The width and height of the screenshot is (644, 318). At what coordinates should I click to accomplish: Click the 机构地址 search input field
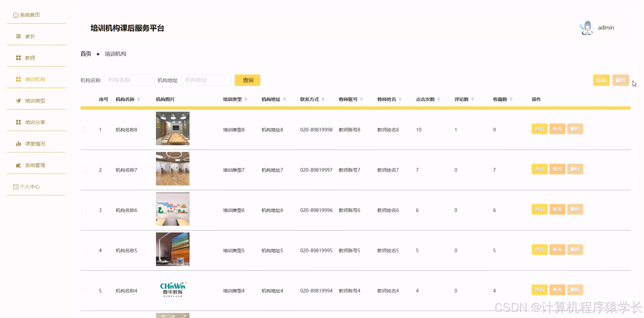pos(206,80)
